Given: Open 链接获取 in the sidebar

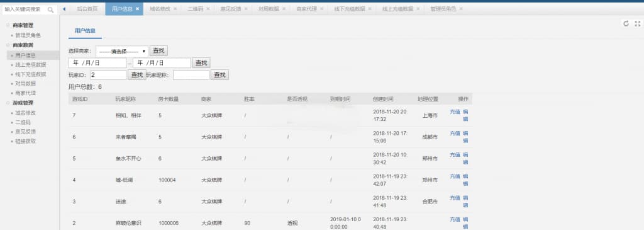Looking at the screenshot, I should coord(25,141).
